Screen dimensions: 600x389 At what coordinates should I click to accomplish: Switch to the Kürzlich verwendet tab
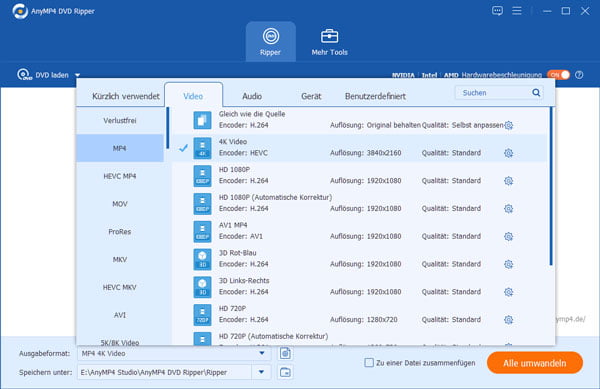pos(126,96)
